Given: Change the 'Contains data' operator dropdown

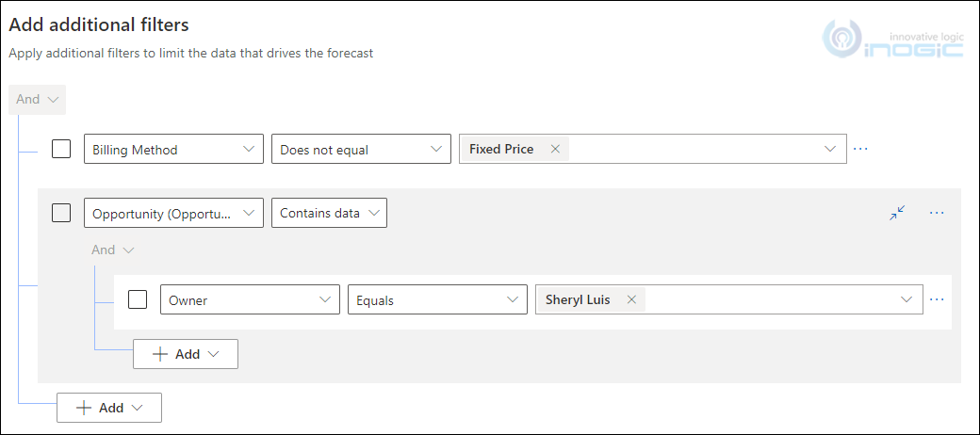Looking at the screenshot, I should [329, 213].
